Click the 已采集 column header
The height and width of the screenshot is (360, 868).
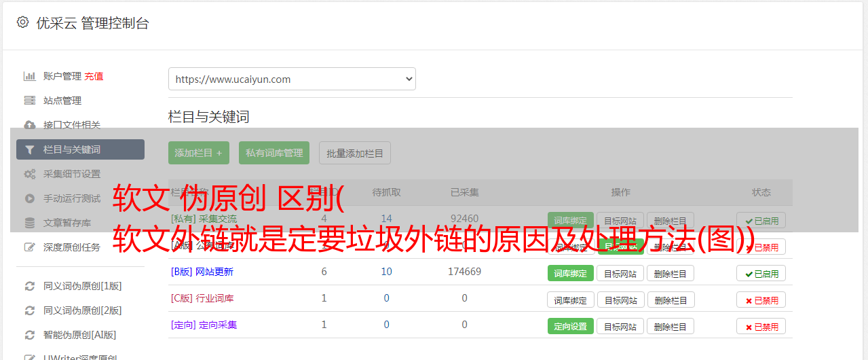[x=465, y=192]
